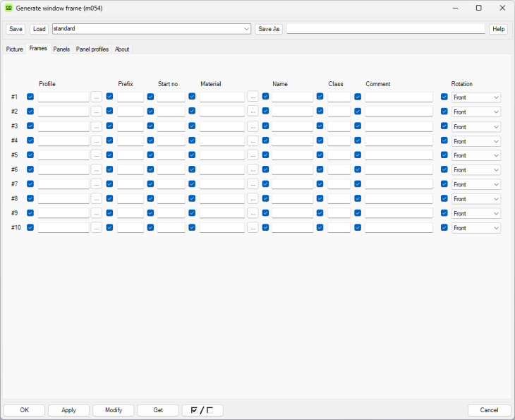This screenshot has height=420, width=515.
Task: Open material browse button for row #5
Action: point(253,155)
